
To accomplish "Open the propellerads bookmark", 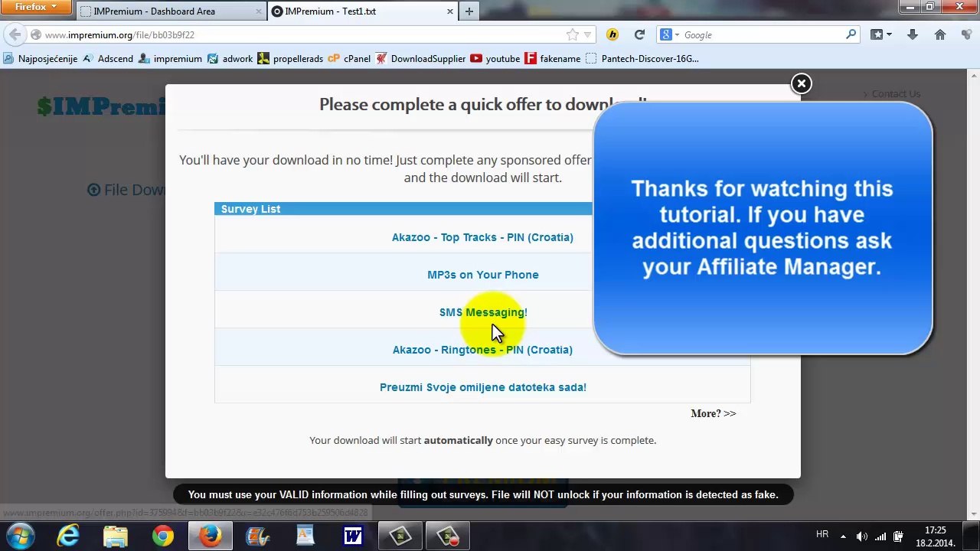I will point(291,59).
